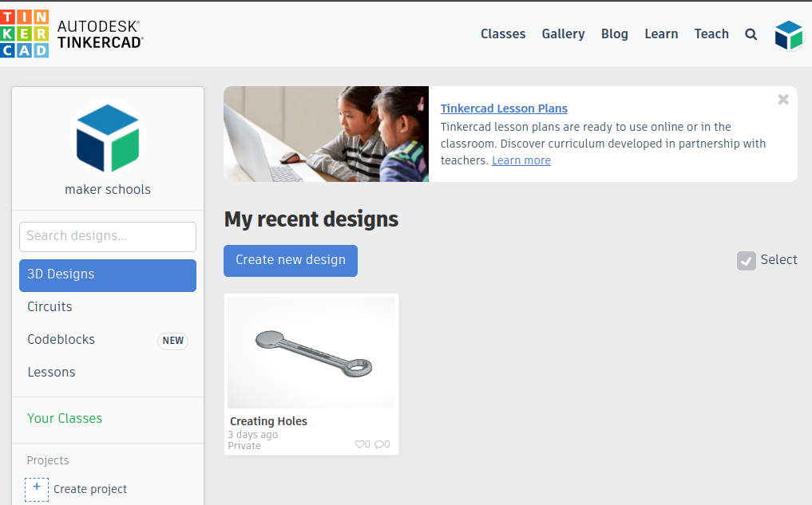Click the Autodesk Tinkercad wordmark
This screenshot has height=505, width=812.
(100, 34)
